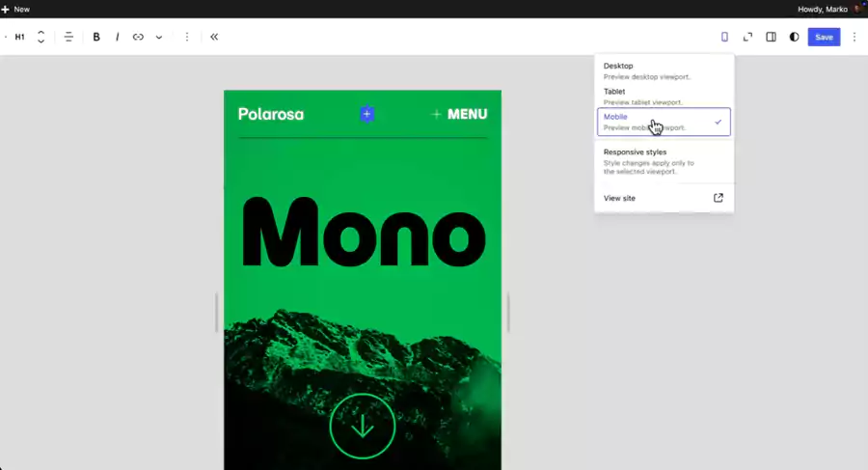868x470 pixels.
Task: Choose Tablet viewport preview
Action: (x=664, y=96)
